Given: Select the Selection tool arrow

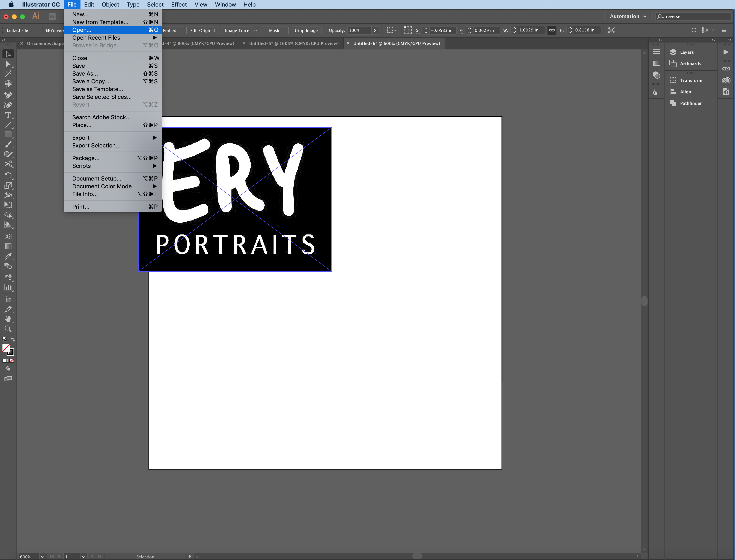Looking at the screenshot, I should click(8, 54).
